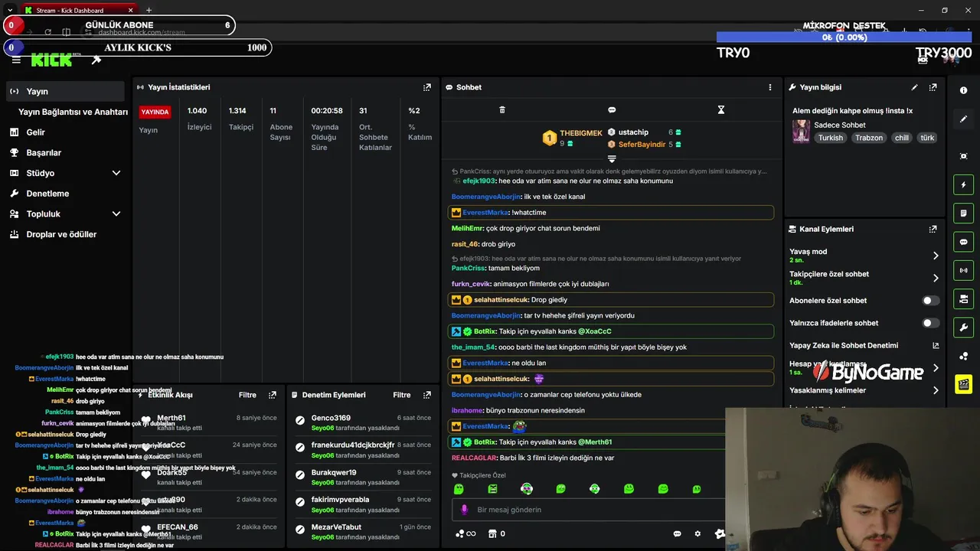Image resolution: width=980 pixels, height=551 pixels.
Task: Pop out the Kanal Eylemleri panel
Action: tap(933, 229)
